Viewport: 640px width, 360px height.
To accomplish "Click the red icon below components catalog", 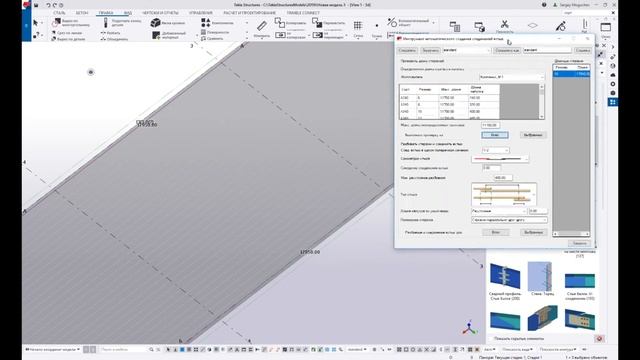I will point(599,338).
